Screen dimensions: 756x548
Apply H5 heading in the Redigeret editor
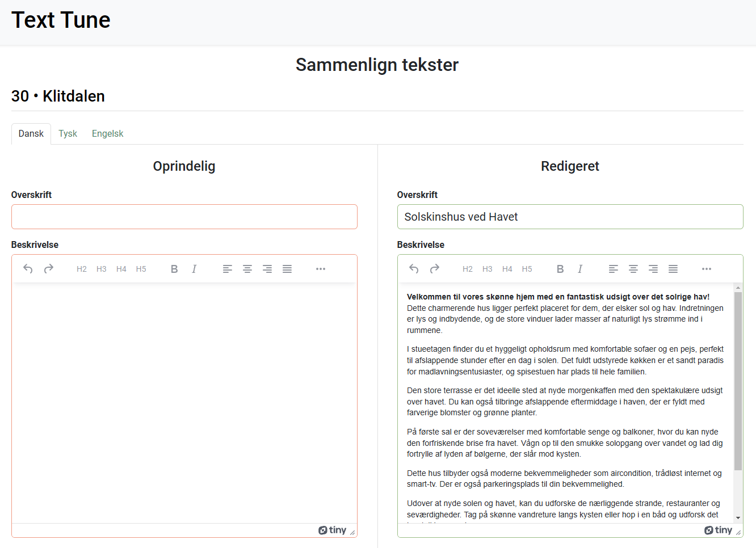tap(527, 269)
